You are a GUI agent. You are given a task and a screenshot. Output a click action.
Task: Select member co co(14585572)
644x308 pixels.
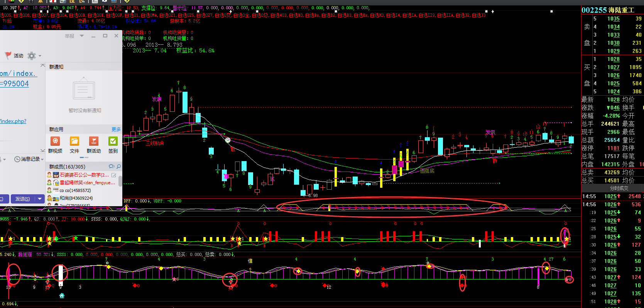pos(75,190)
